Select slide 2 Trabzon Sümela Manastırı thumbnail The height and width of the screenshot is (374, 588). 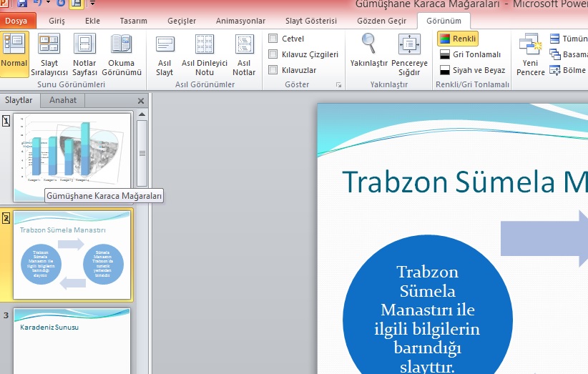coord(72,255)
